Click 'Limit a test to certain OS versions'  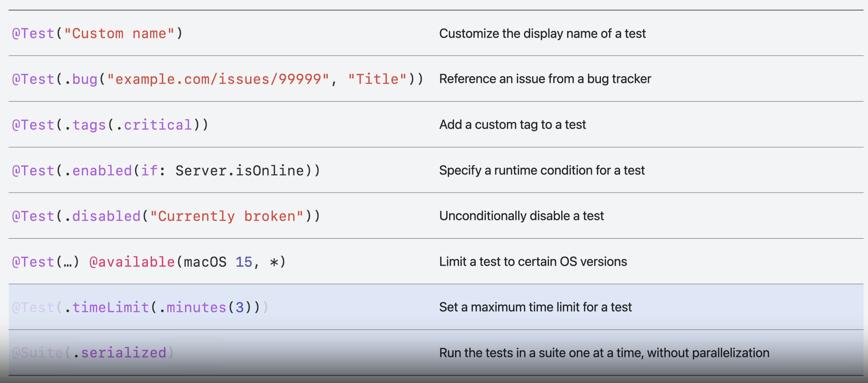click(533, 262)
